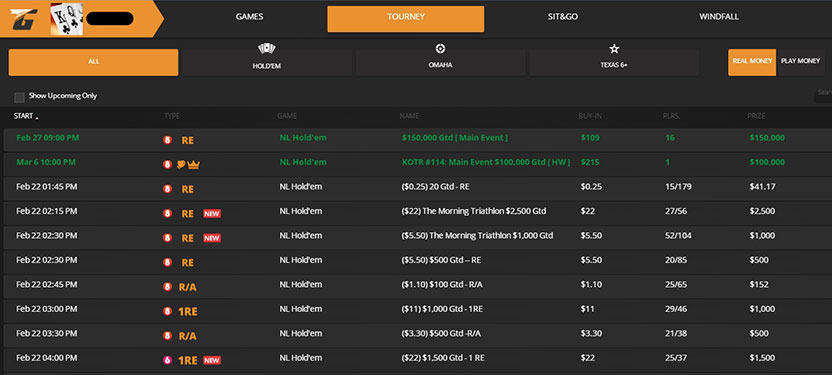The image size is (832, 375).
Task: Filter by HOLD'EM label
Action: (266, 66)
